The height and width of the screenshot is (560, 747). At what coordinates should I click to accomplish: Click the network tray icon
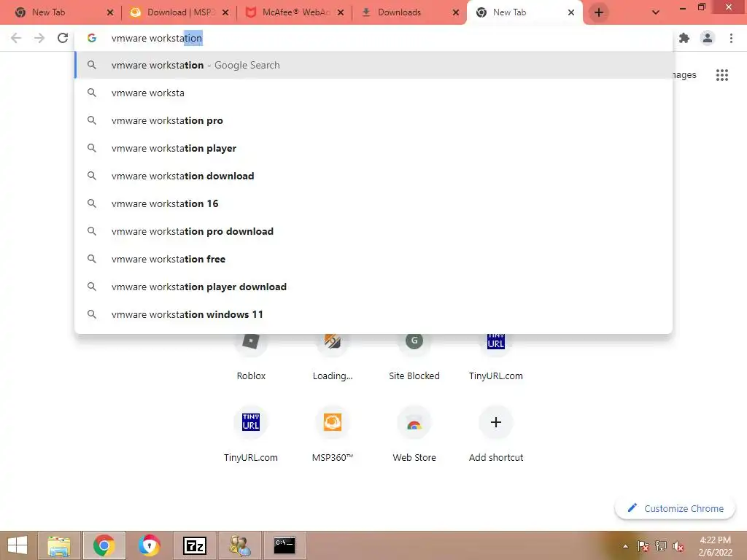(661, 546)
